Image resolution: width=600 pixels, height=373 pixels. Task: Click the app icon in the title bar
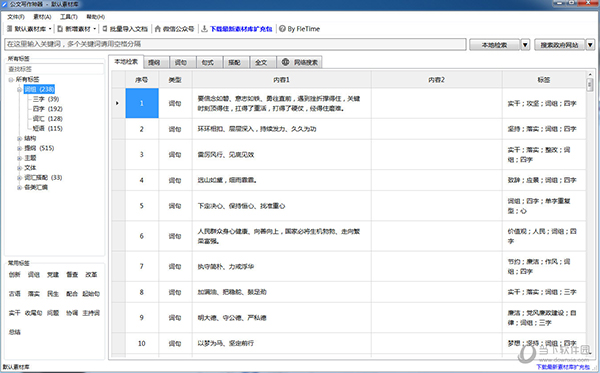click(5, 4)
